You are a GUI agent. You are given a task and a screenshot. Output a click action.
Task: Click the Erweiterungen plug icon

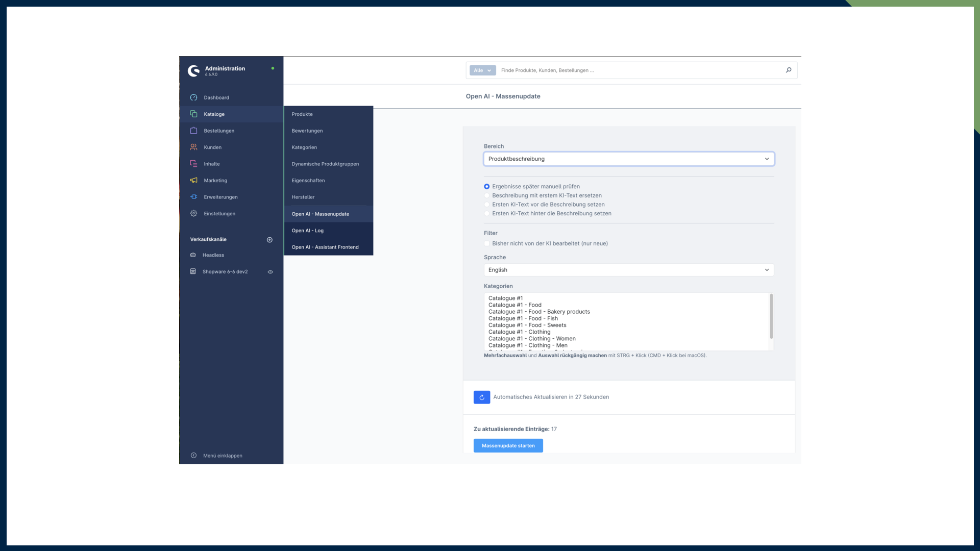coord(193,197)
